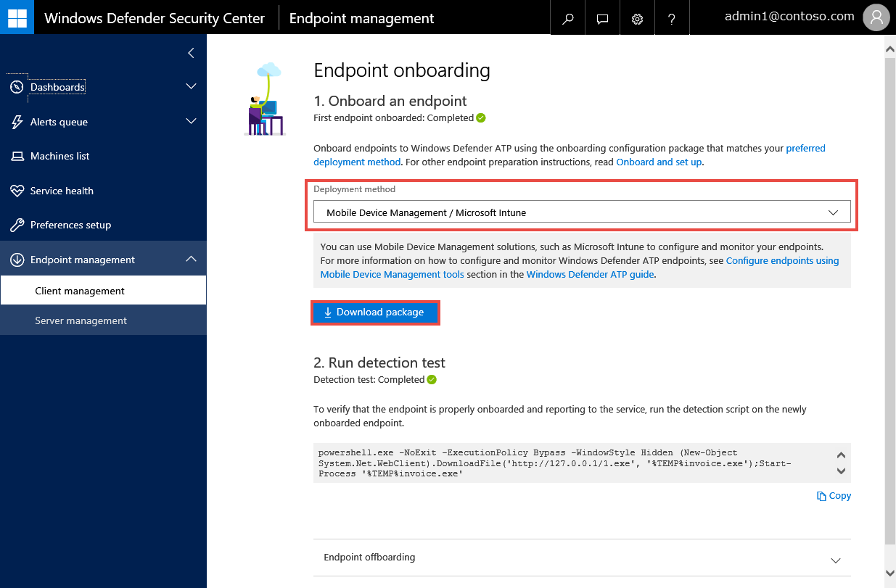Click the Windows logo icon
Viewport: 896px width, 588px height.
pos(17,17)
